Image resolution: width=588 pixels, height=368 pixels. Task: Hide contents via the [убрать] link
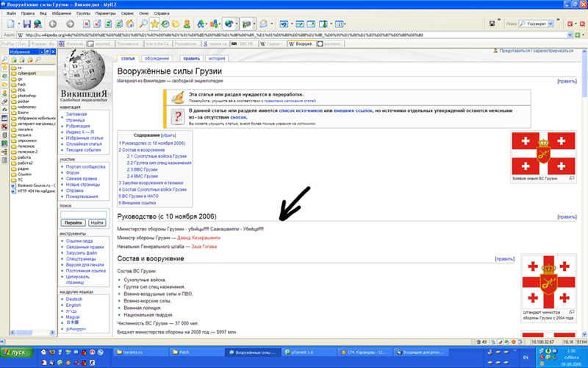(x=168, y=135)
